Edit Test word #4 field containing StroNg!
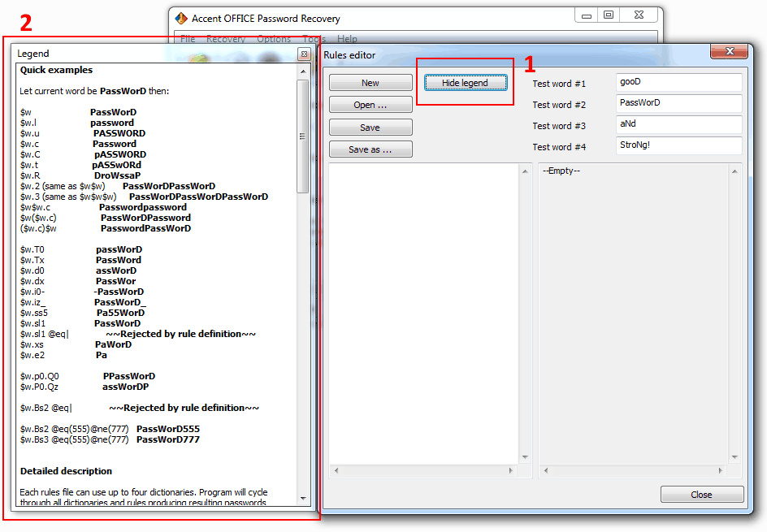 679,145
